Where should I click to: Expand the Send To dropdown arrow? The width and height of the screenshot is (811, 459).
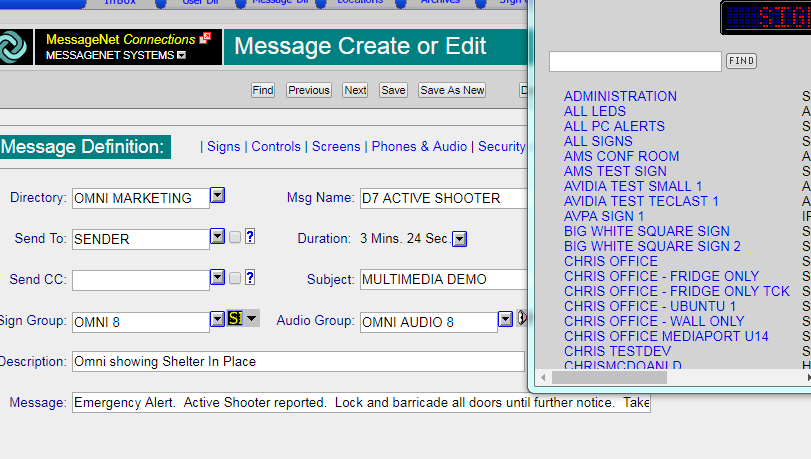coord(218,236)
